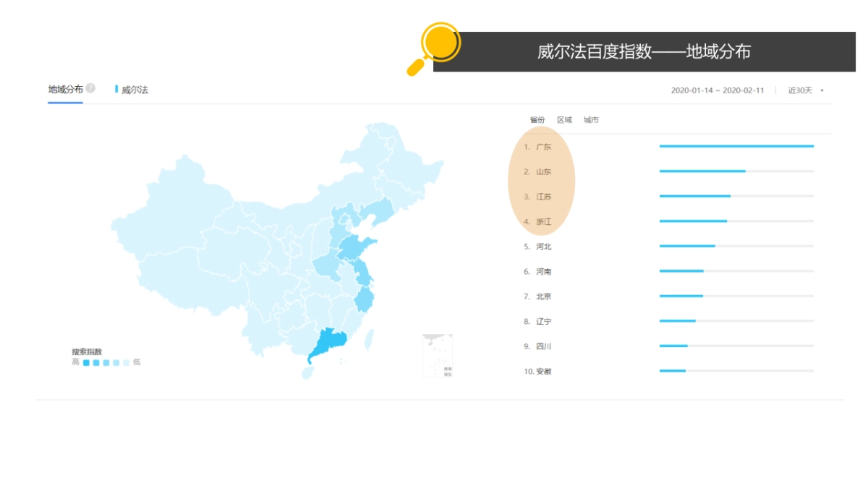Viewport: 868px width, 488px height.
Task: Click the ranked item 1. 广东
Action: (537, 147)
